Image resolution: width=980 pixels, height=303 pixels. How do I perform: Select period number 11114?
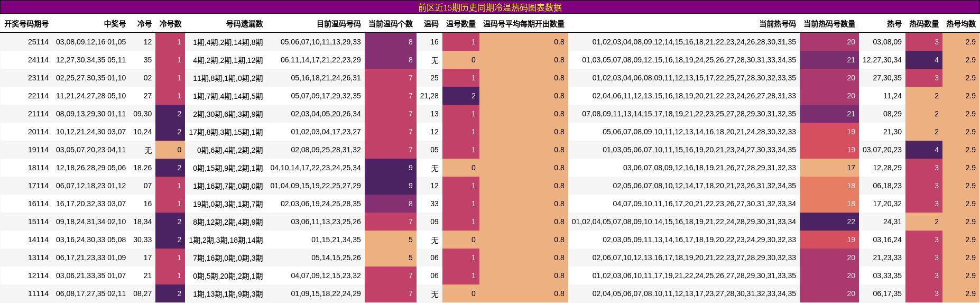pyautogui.click(x=38, y=293)
